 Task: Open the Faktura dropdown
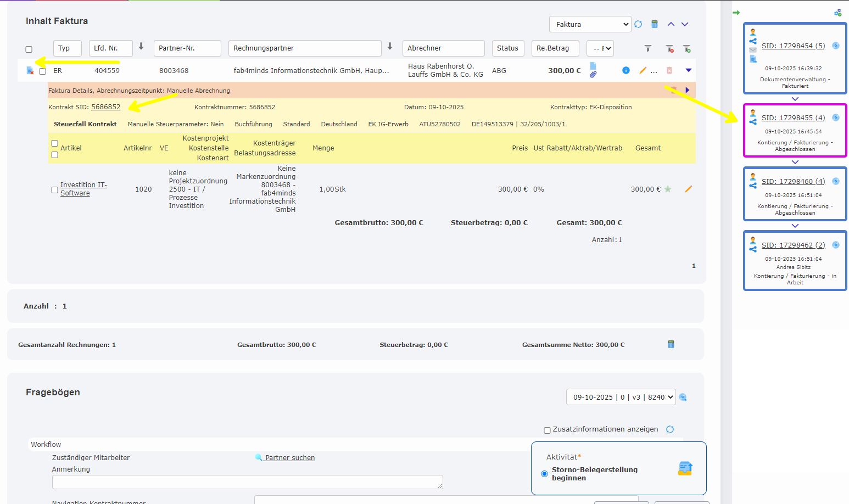click(590, 24)
